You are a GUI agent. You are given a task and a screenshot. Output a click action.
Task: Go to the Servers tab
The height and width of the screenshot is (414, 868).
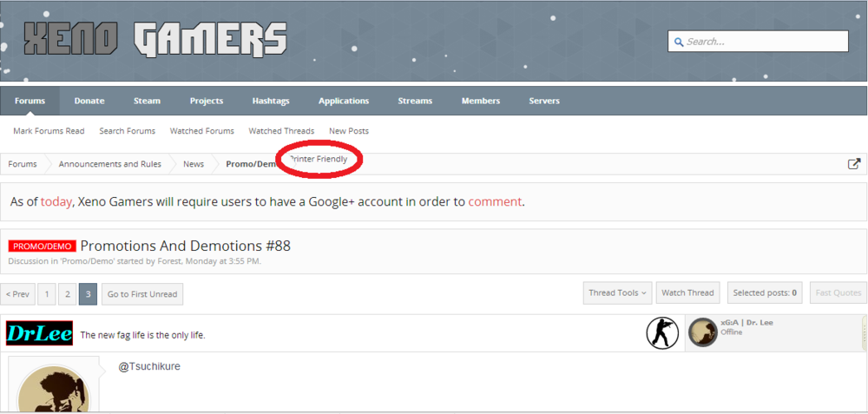click(x=544, y=101)
